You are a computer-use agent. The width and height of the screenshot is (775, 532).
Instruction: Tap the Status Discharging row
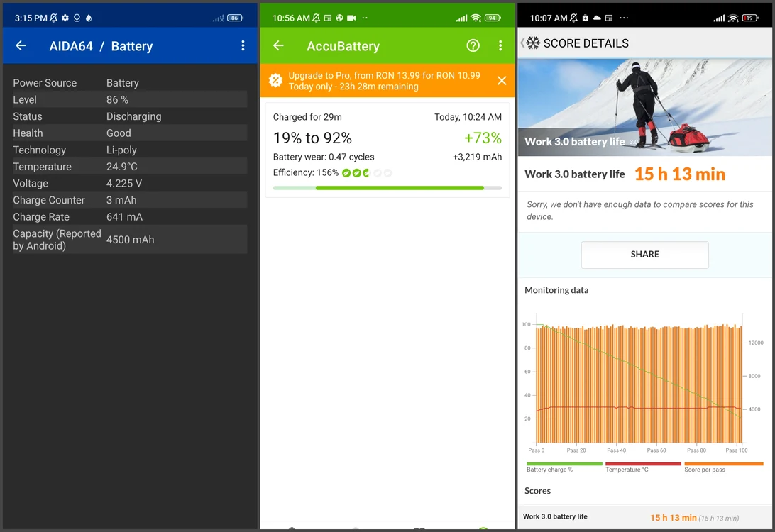(x=129, y=116)
